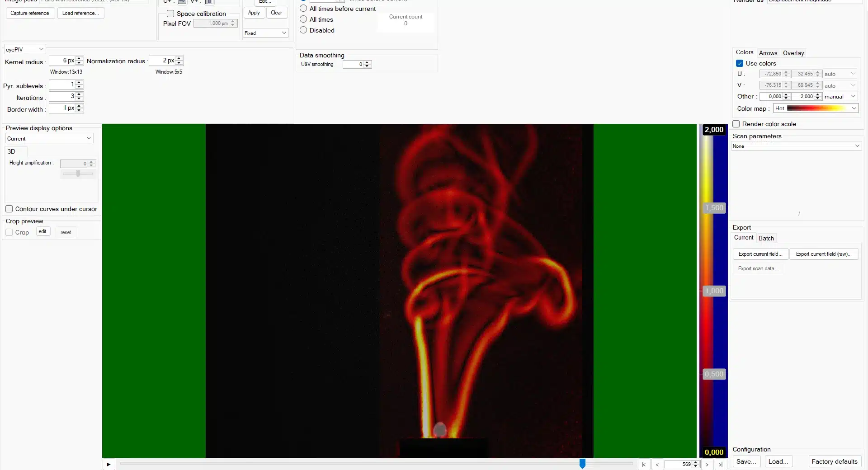
Task: Decrease Normalization radius with down arrow
Action: click(x=179, y=63)
